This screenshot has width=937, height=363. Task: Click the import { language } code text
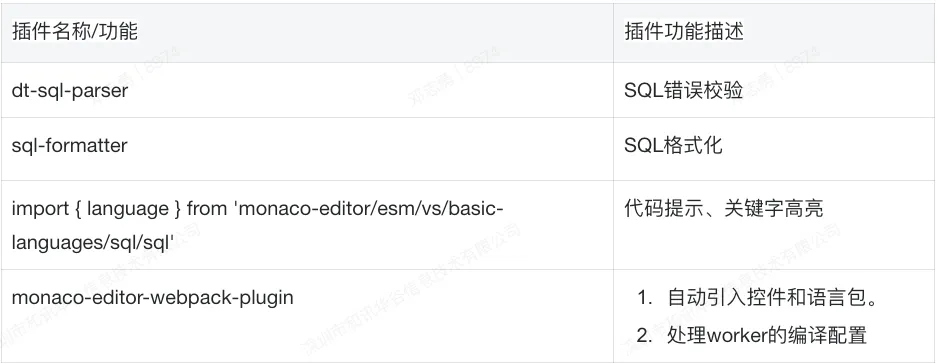(x=96, y=209)
